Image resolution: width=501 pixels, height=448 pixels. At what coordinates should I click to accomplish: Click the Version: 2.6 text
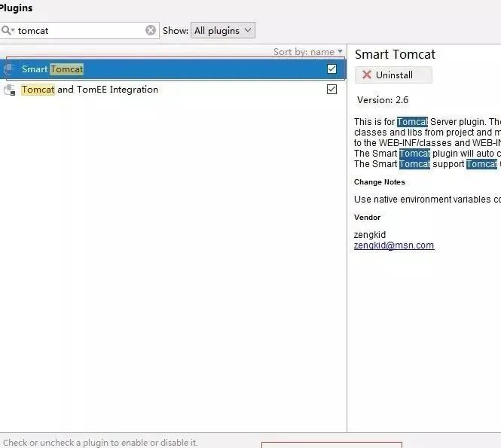[x=383, y=100]
